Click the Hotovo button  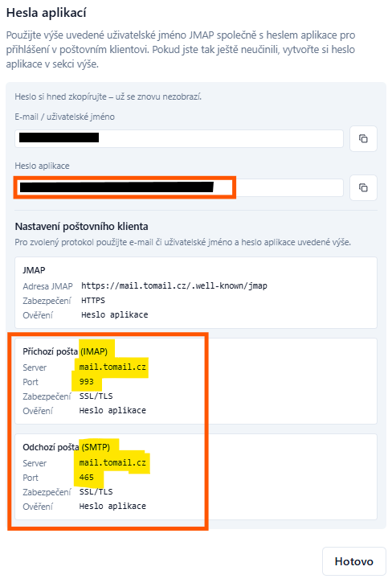(x=354, y=561)
